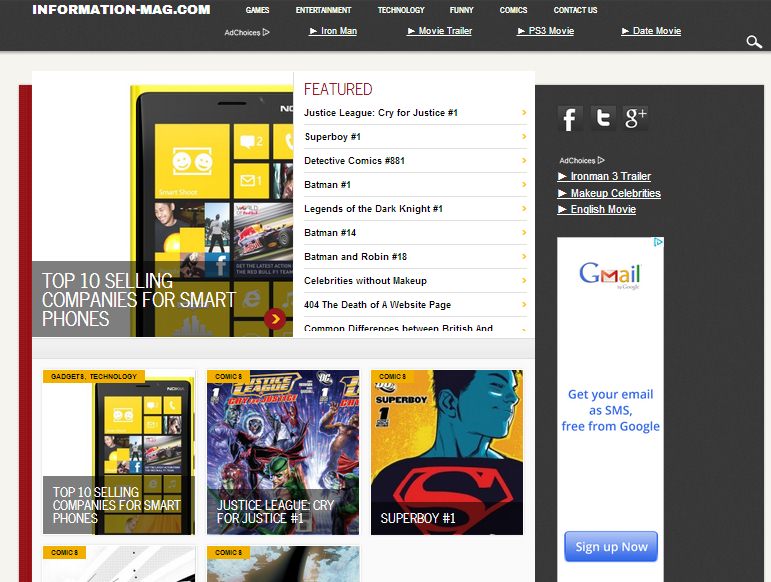Click arrow beside 404 The Death of A Website Page
The image size is (771, 582).
click(524, 305)
